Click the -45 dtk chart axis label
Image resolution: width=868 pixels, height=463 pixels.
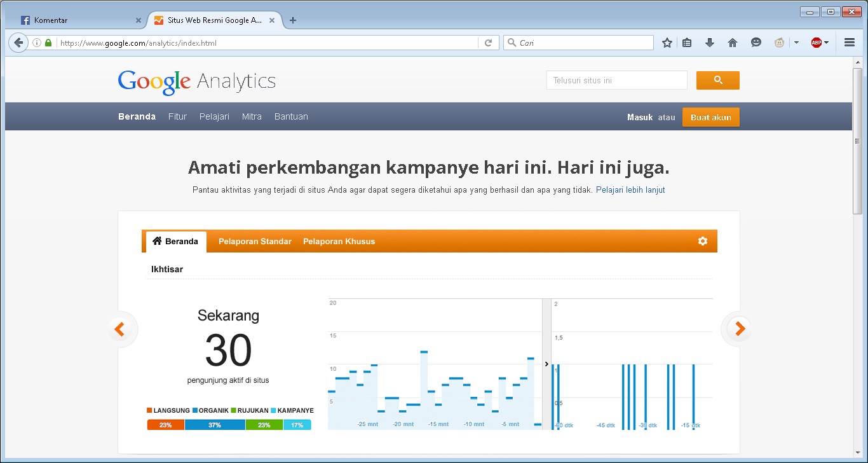pos(606,425)
